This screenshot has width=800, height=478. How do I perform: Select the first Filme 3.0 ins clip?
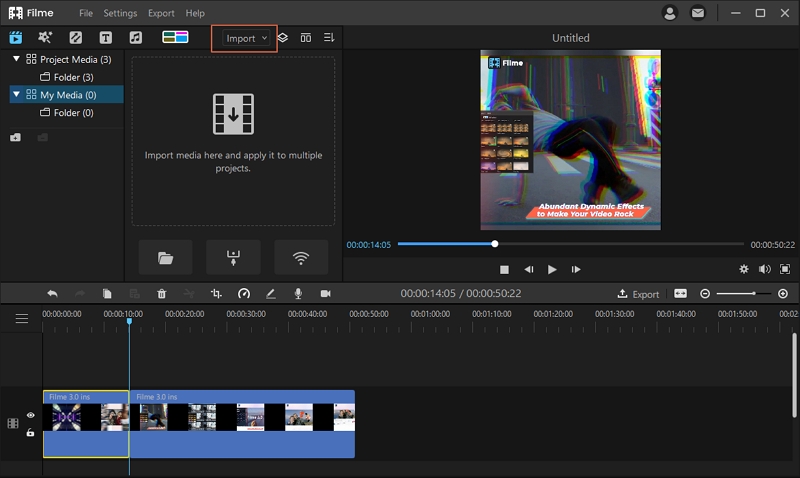tap(86, 424)
